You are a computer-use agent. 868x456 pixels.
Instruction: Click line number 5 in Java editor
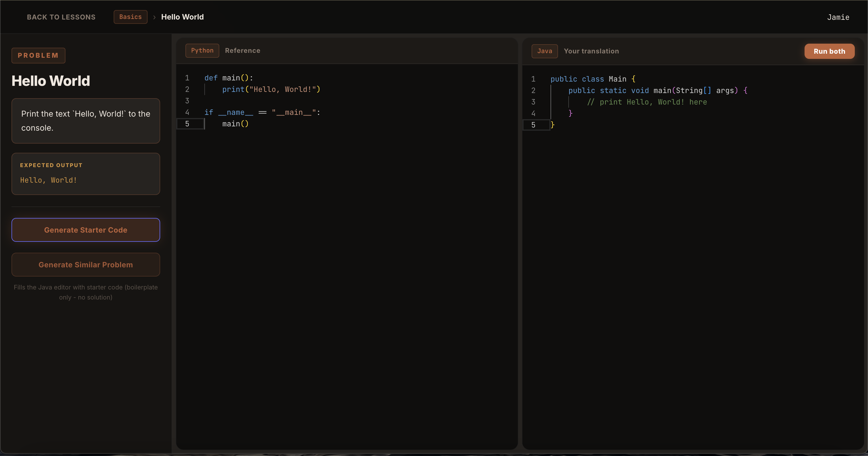click(533, 125)
